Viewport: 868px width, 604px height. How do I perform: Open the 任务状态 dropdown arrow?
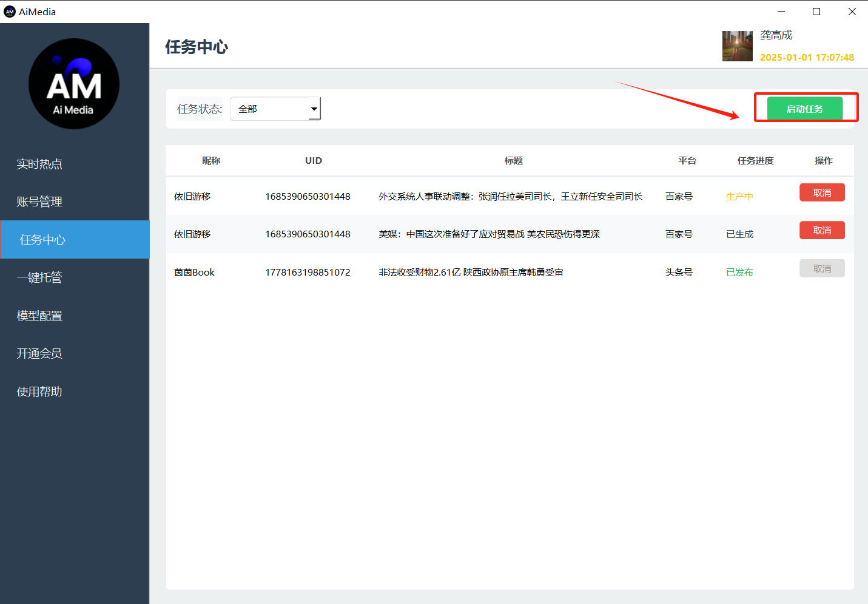coord(314,109)
